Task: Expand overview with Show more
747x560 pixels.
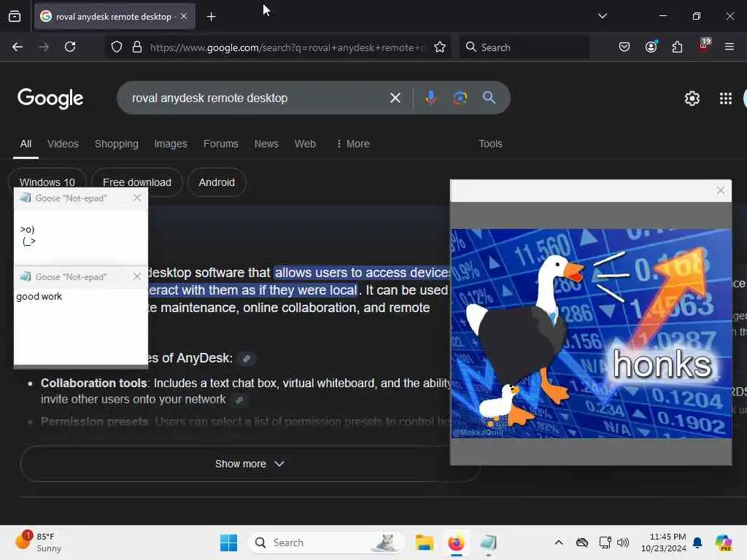Action: [249, 464]
